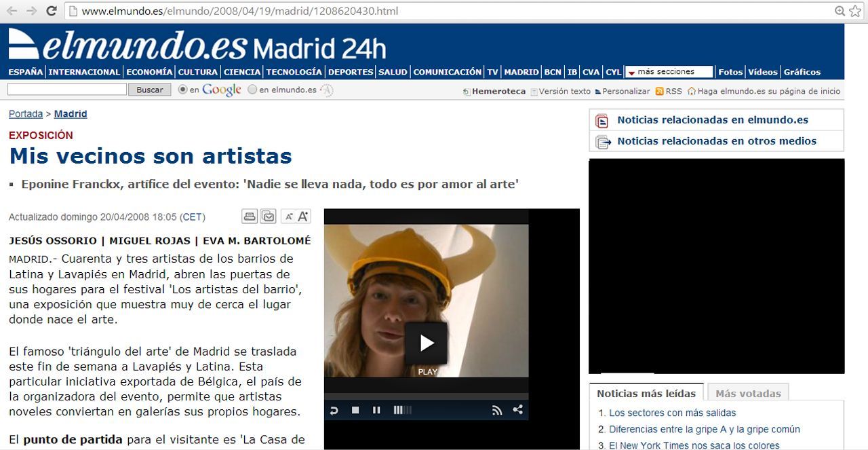868x450 pixels.
Task: Open the COMUNICACIÓN section
Action: (x=447, y=72)
